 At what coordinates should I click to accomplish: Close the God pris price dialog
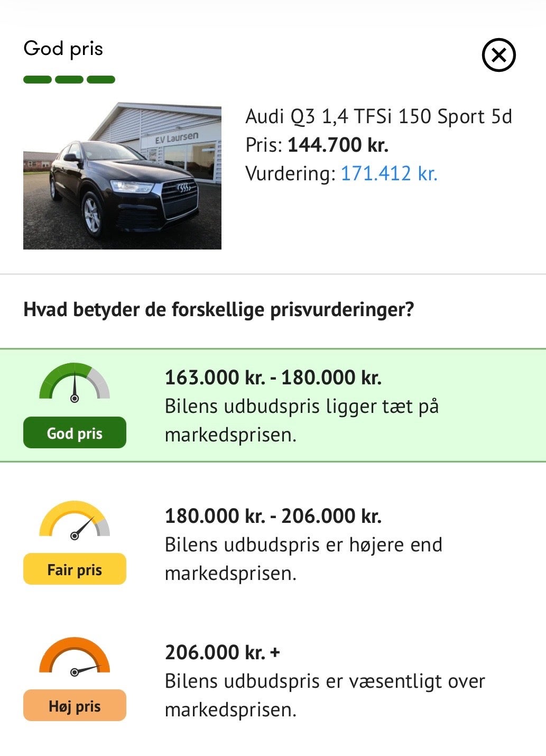498,55
